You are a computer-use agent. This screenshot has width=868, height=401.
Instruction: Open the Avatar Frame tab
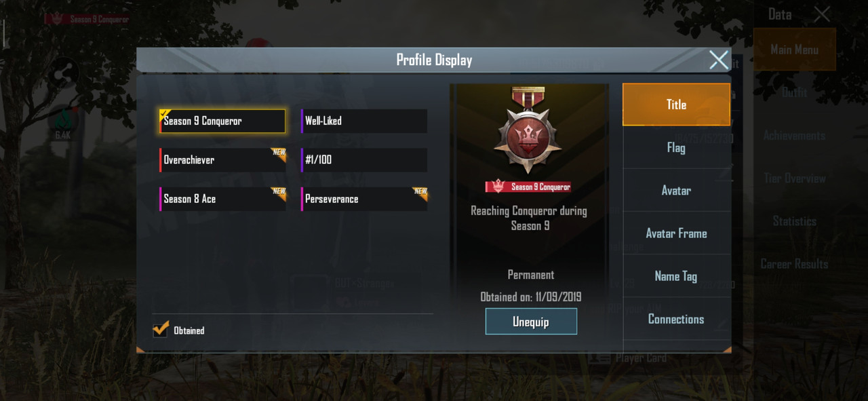(x=676, y=233)
